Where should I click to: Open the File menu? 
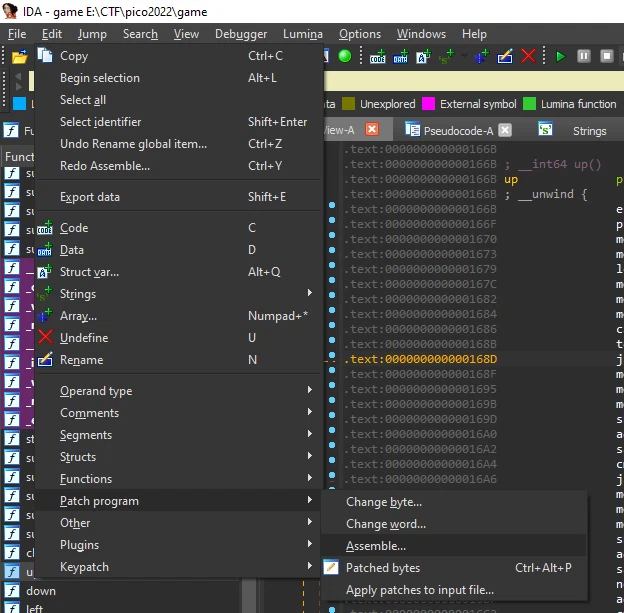17,34
